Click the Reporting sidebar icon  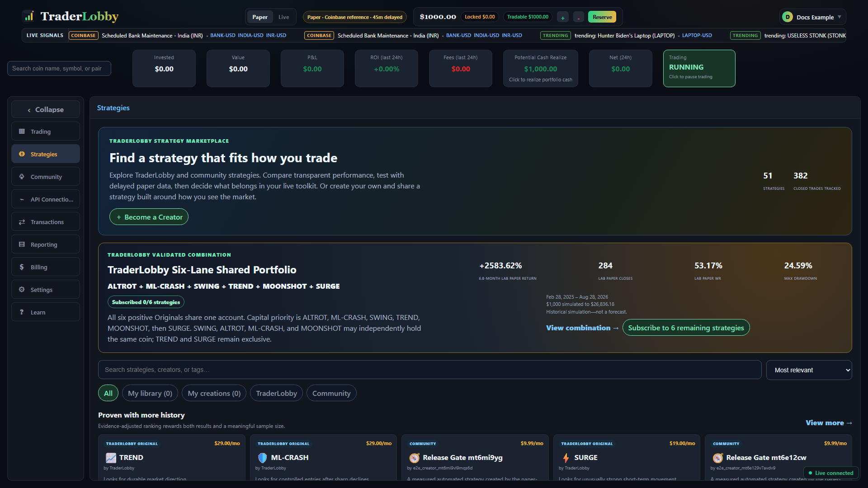(22, 244)
